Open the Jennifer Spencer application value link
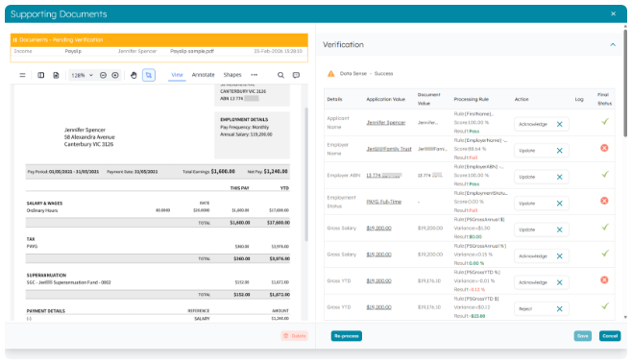Image resolution: width=632 pixels, height=364 pixels. click(386, 123)
